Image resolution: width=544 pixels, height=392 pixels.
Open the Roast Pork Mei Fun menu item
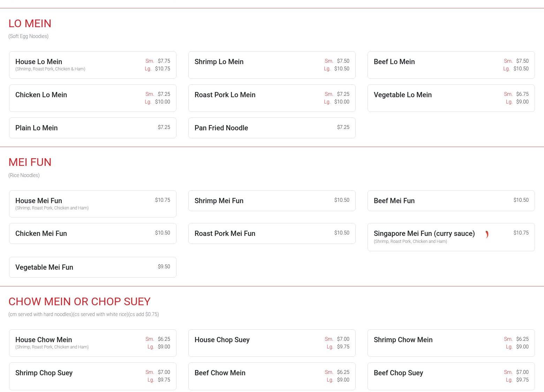click(x=272, y=233)
